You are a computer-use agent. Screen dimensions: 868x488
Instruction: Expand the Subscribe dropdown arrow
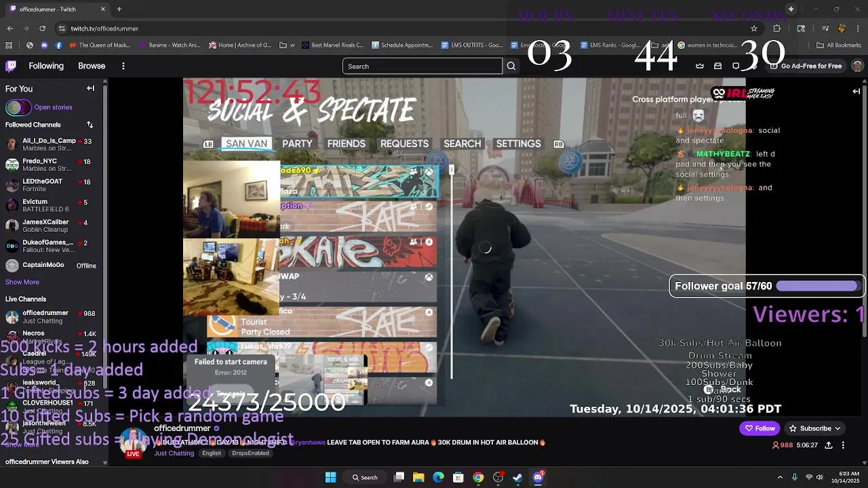pyautogui.click(x=838, y=428)
